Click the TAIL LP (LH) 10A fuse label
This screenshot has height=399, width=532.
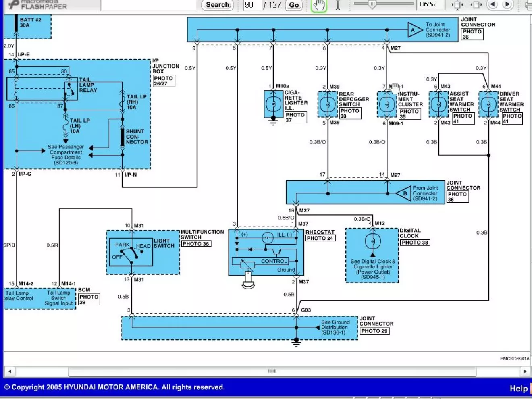click(x=79, y=126)
